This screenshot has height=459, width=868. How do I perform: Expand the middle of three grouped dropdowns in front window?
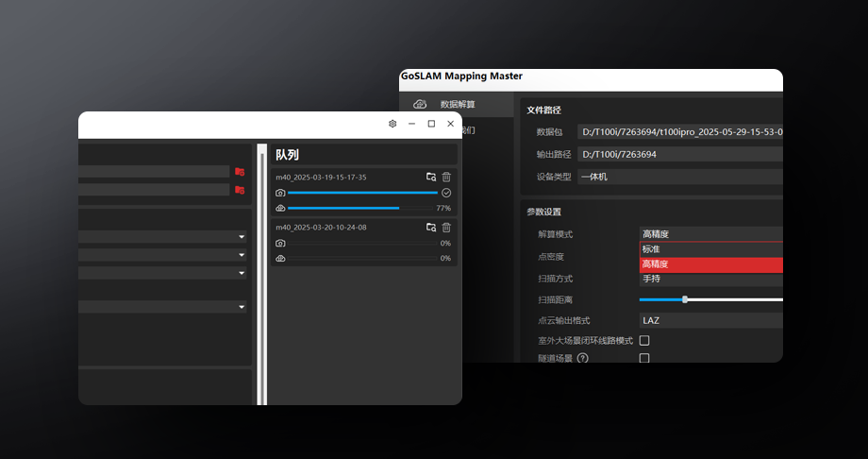162,255
